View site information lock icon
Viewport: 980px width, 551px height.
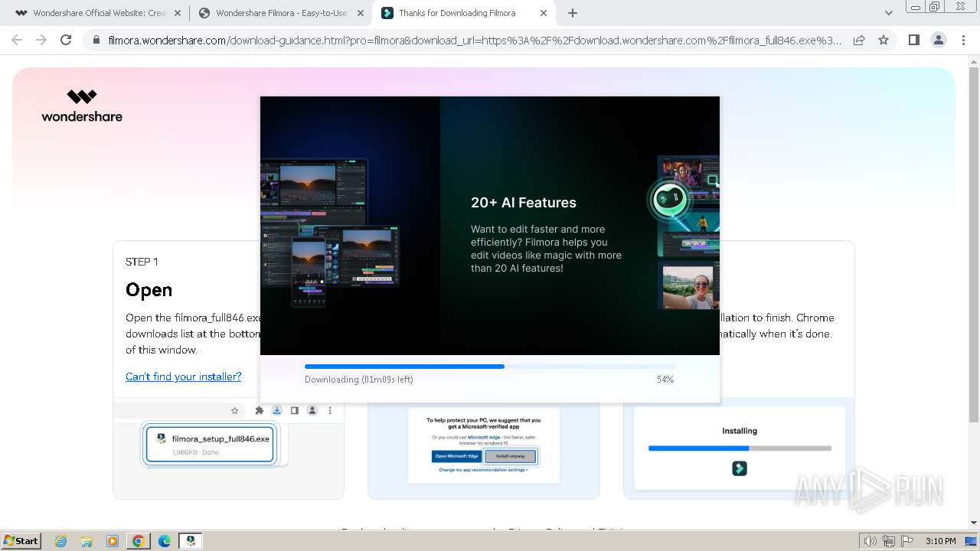point(96,41)
